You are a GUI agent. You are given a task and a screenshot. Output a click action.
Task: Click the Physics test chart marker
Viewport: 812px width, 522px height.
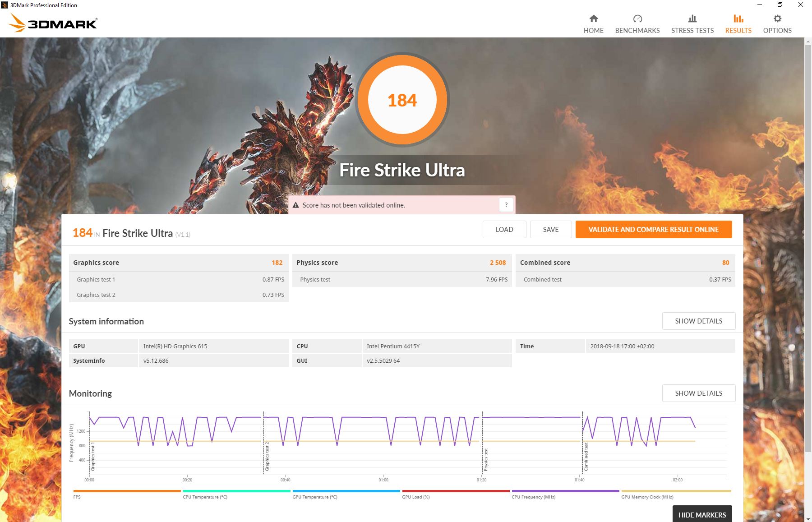(x=486, y=460)
